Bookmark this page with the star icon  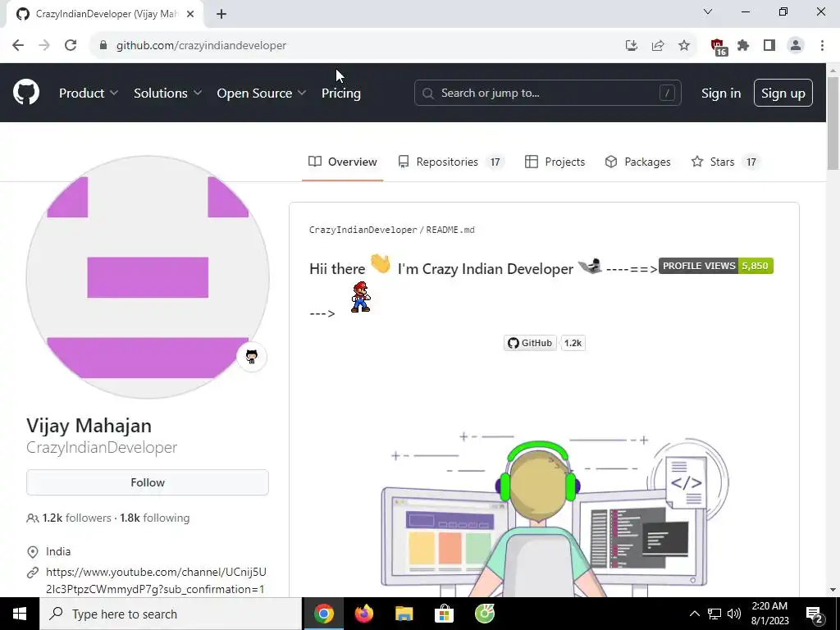coord(684,46)
